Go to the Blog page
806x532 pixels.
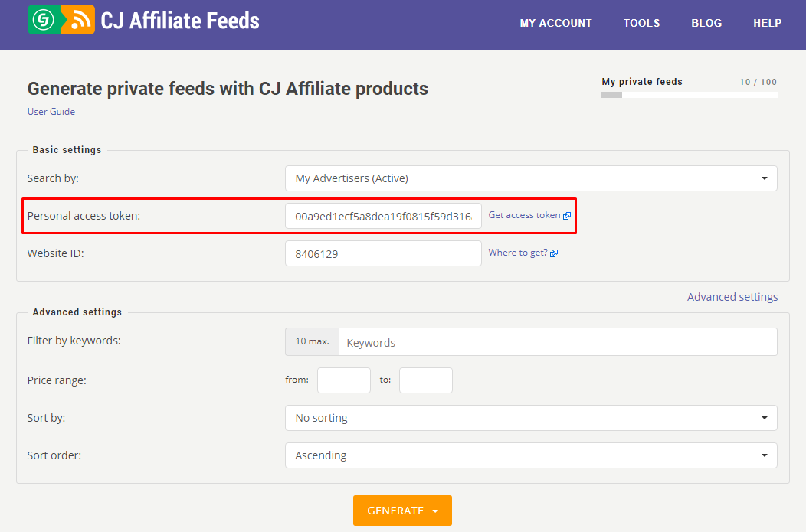pos(706,23)
